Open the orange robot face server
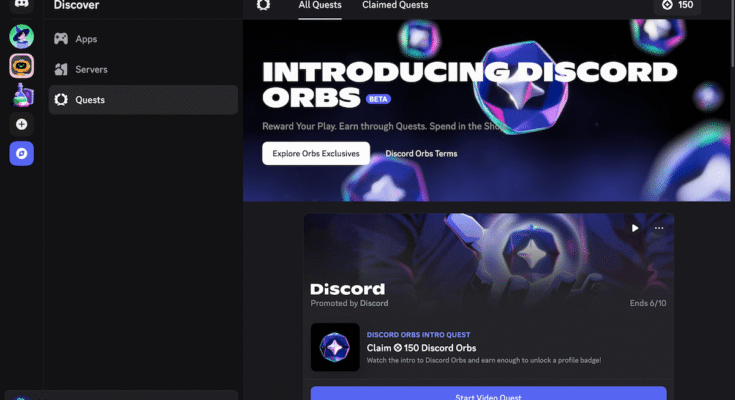The image size is (735, 400). (22, 66)
